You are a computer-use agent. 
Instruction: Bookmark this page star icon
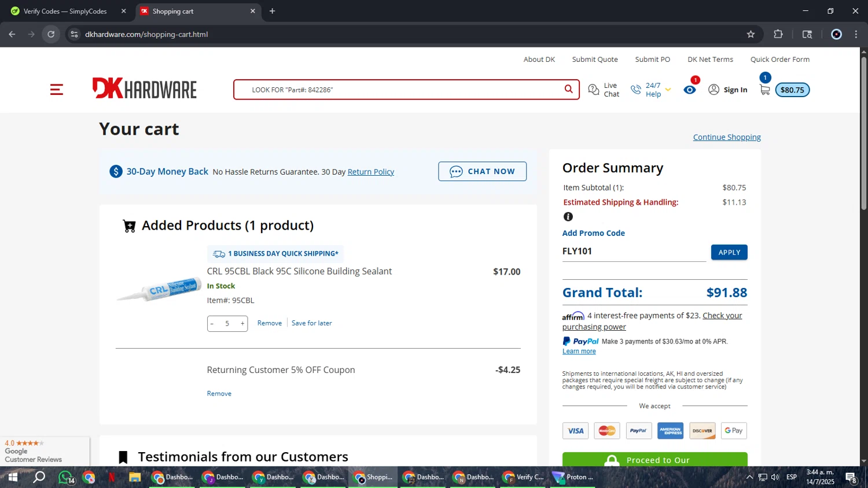(x=751, y=34)
